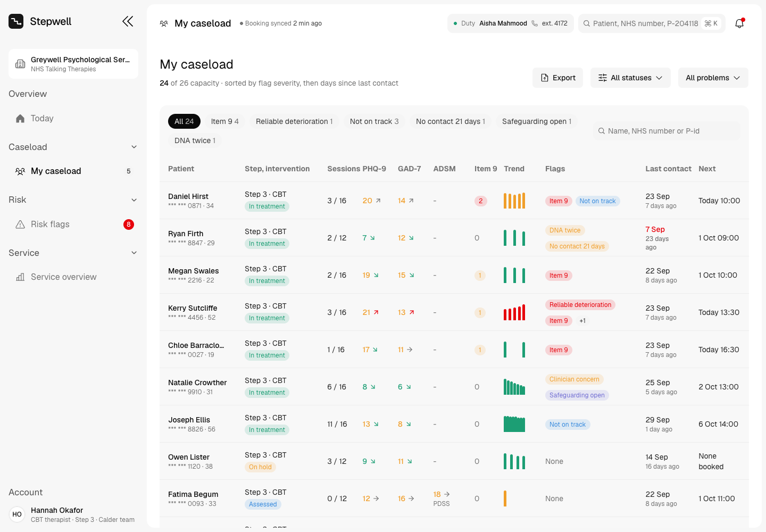Click the export file icon
The height and width of the screenshot is (532, 766).
point(545,78)
